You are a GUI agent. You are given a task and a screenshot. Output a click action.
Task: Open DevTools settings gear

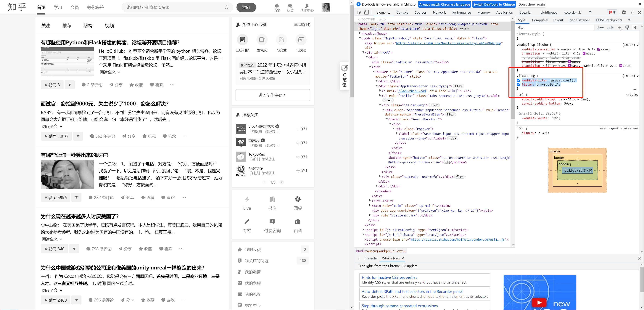point(624,12)
